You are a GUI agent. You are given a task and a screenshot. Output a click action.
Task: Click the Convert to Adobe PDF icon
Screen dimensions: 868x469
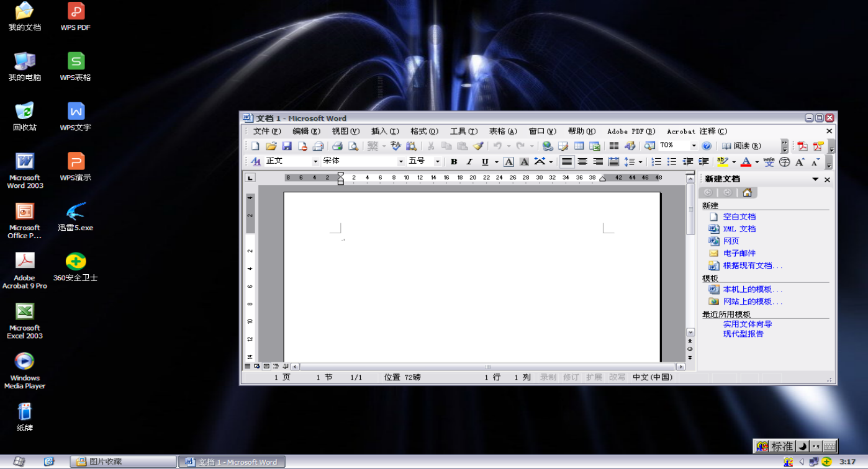coord(803,146)
